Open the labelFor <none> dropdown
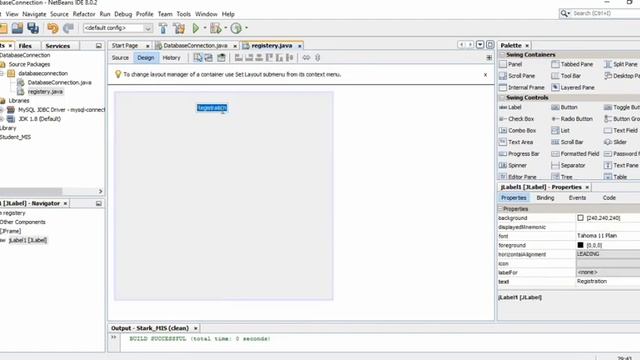 click(x=608, y=272)
